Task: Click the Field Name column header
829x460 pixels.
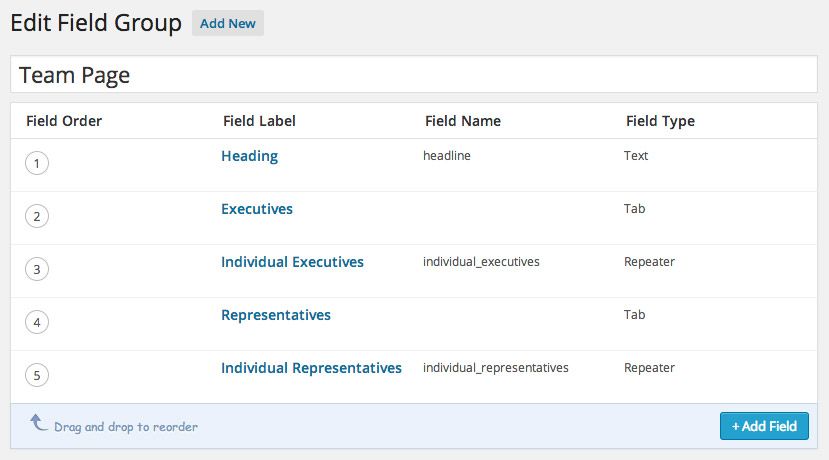Action: 462,121
